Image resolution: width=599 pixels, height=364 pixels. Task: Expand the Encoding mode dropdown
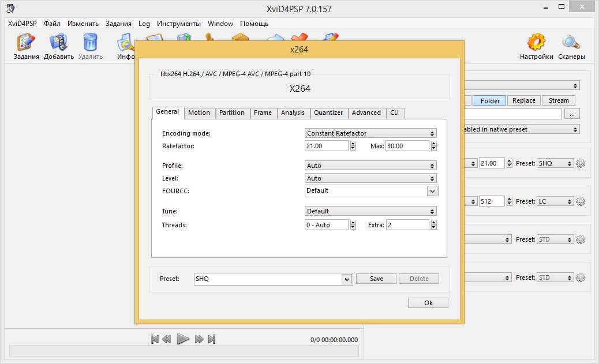click(370, 133)
